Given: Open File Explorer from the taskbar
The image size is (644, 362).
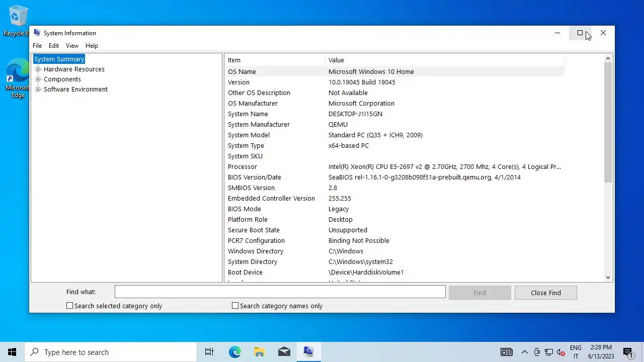Looking at the screenshot, I should click(259, 352).
